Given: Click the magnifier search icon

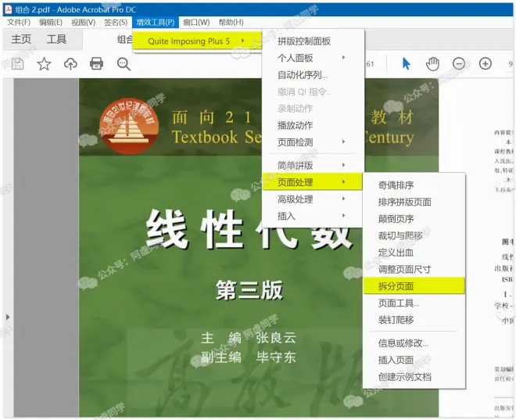Looking at the screenshot, I should coord(124,64).
